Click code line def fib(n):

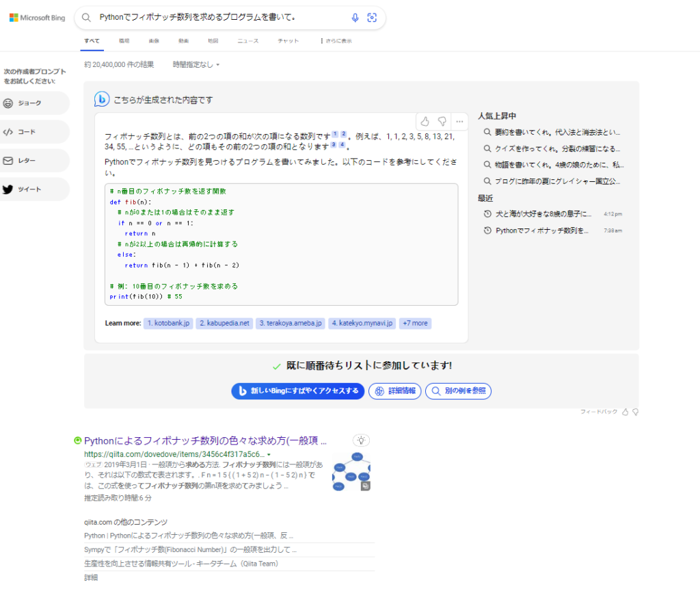click(x=131, y=202)
